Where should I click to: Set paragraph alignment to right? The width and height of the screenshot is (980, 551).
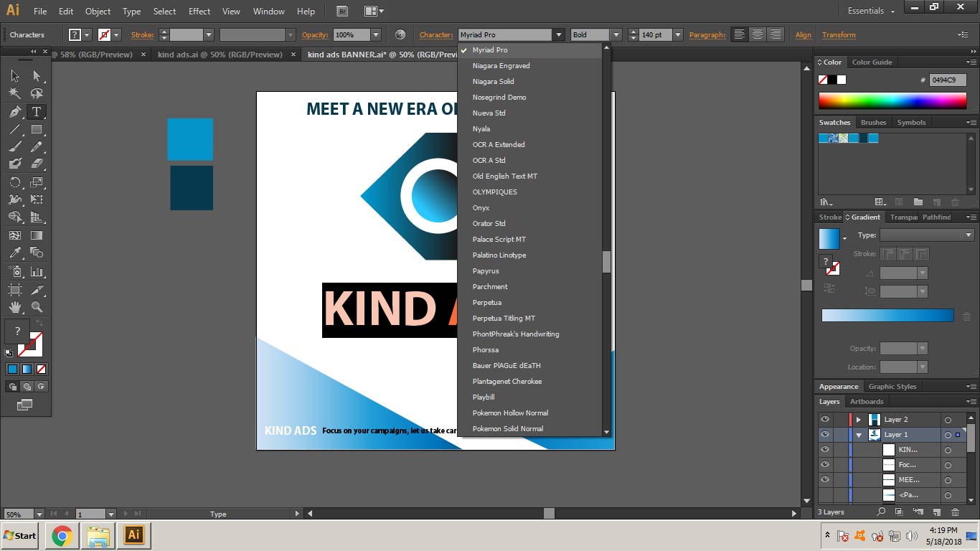[x=776, y=34]
